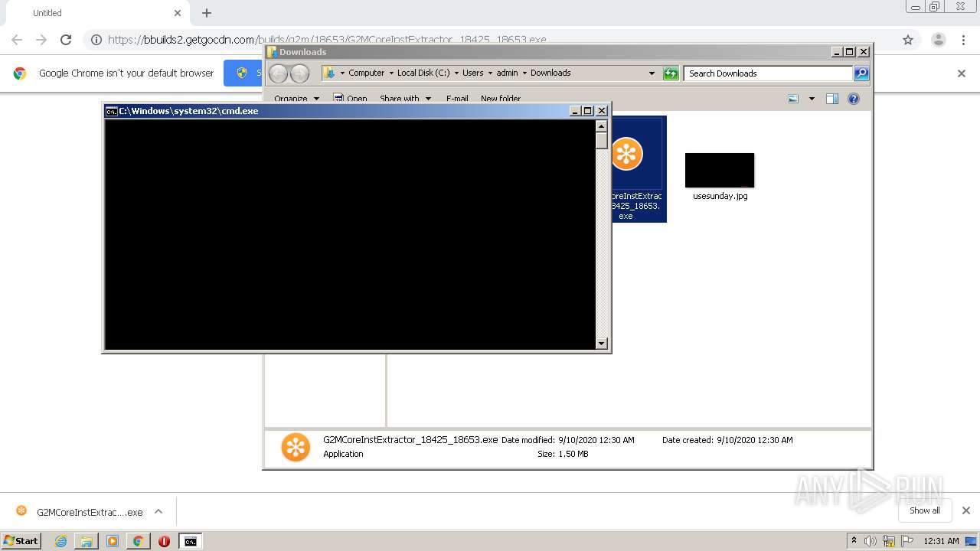The width and height of the screenshot is (980, 551).
Task: Open the volume speaker tray icon
Action: (x=871, y=541)
